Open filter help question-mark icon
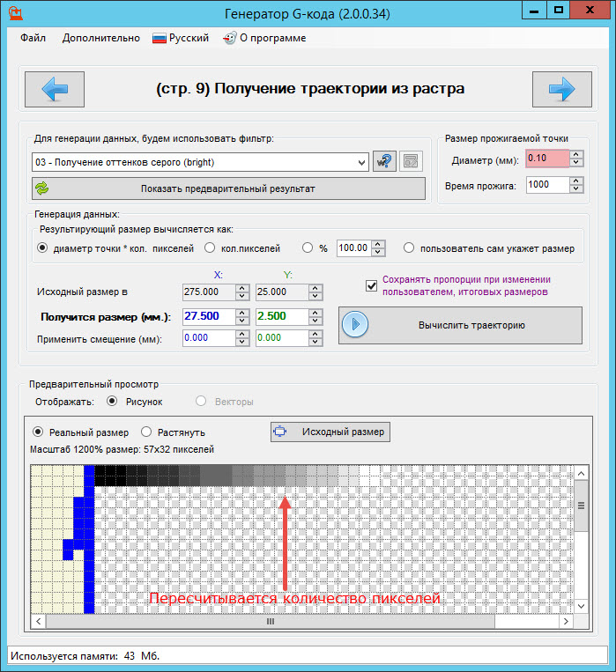 click(384, 161)
